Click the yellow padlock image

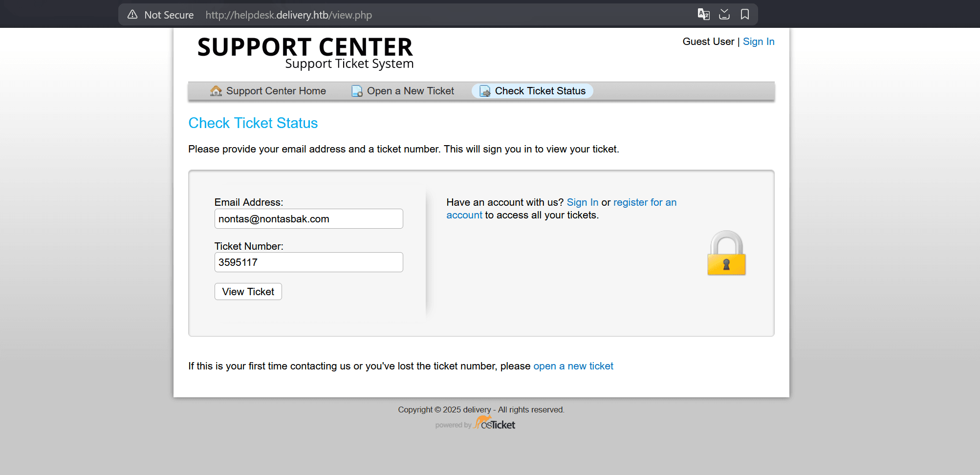click(726, 253)
